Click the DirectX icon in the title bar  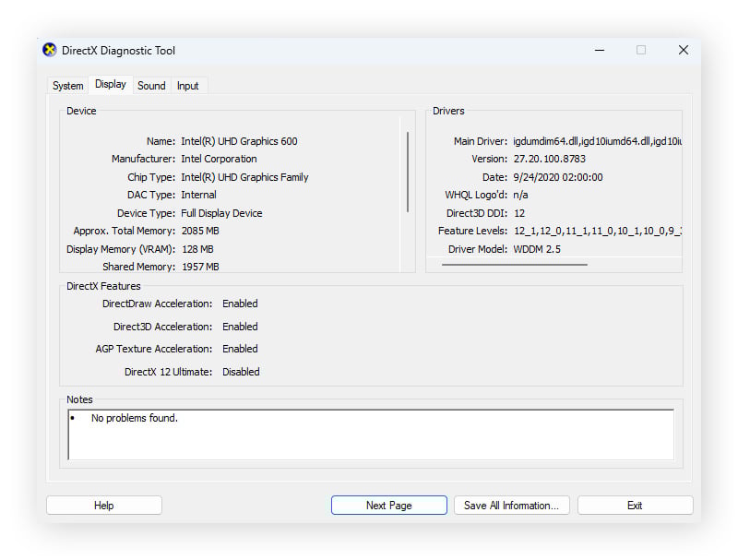48,50
